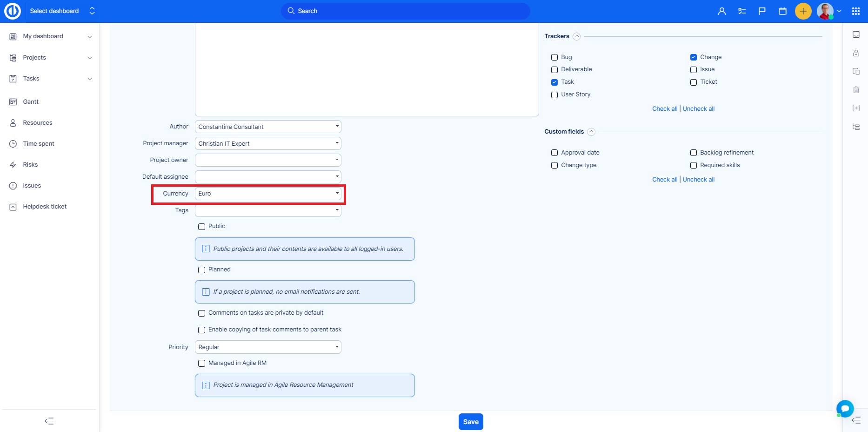Open the apps grid menu icon
The image size is (868, 432).
pos(855,11)
